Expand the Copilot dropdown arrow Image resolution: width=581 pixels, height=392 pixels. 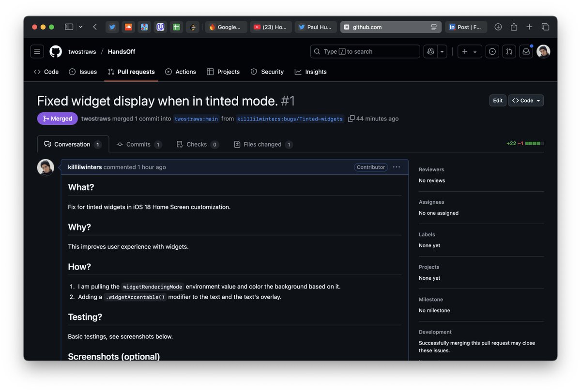click(442, 51)
